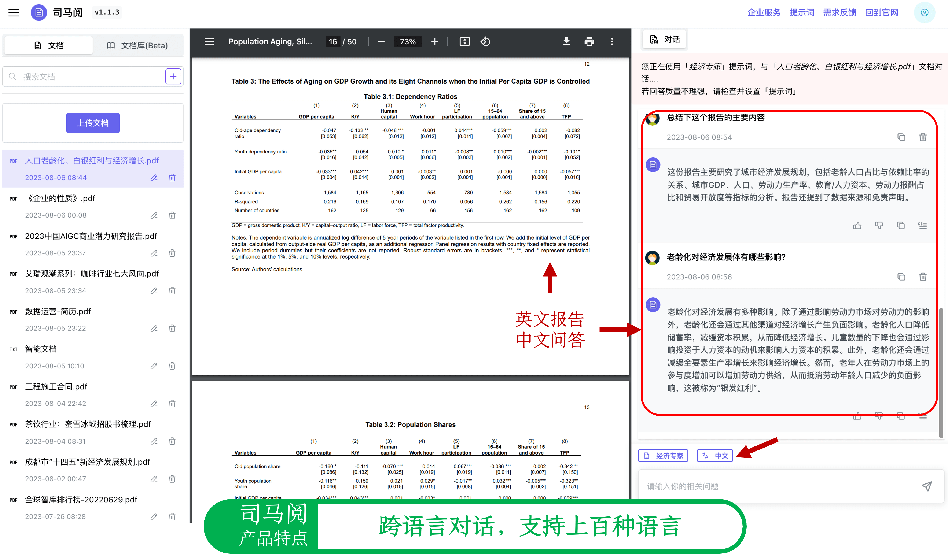Click the add document plus icon
Screen dimensions: 948x560
point(173,77)
